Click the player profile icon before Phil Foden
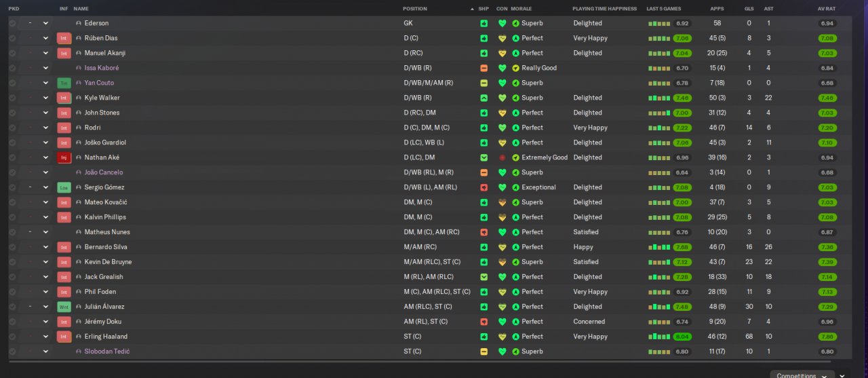 (x=79, y=292)
